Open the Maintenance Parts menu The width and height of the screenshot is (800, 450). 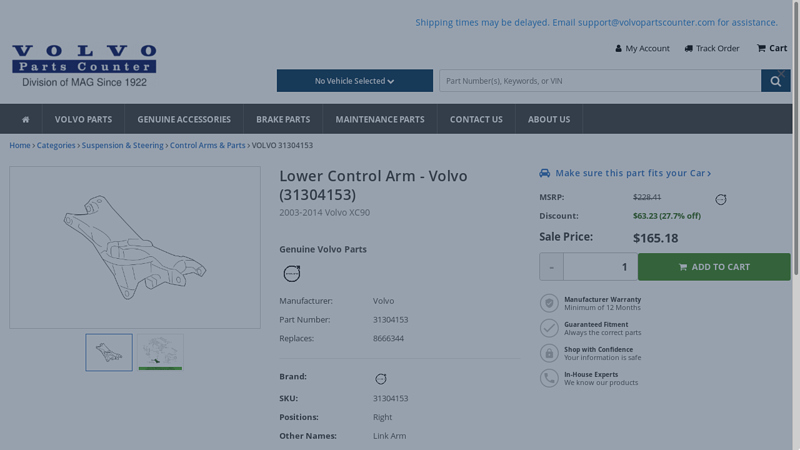(380, 119)
